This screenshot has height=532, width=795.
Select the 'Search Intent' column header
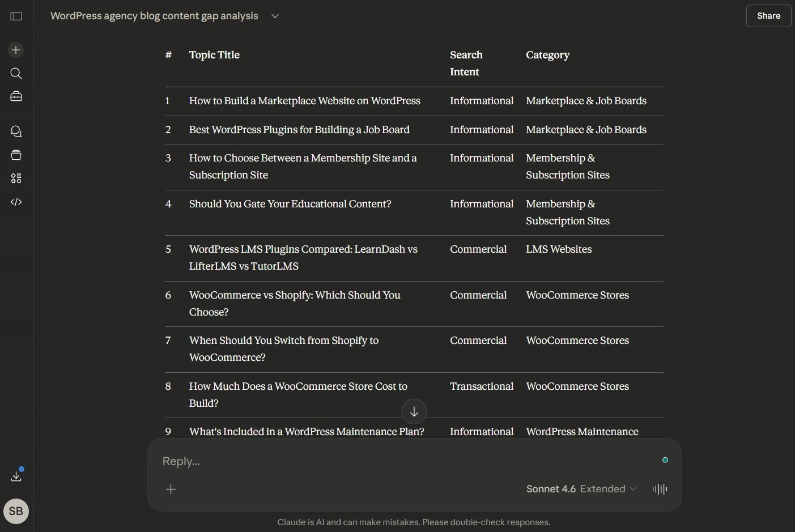point(466,63)
